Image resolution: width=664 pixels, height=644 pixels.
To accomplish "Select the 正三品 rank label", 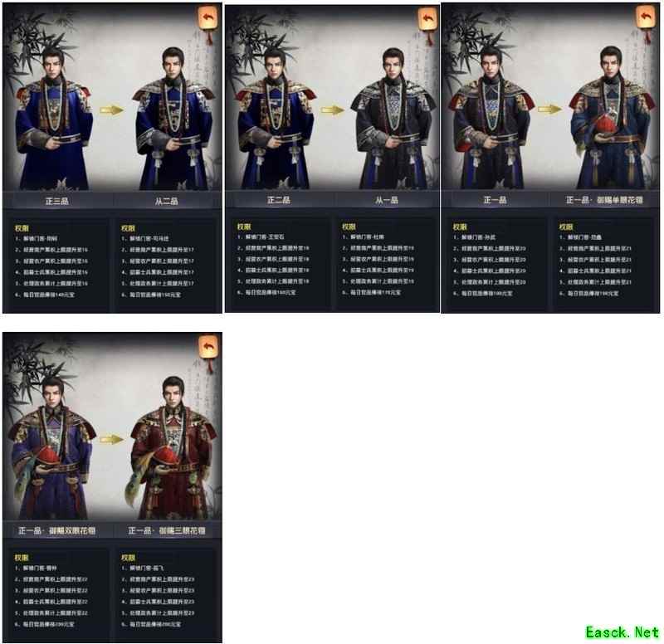I will click(x=57, y=201).
